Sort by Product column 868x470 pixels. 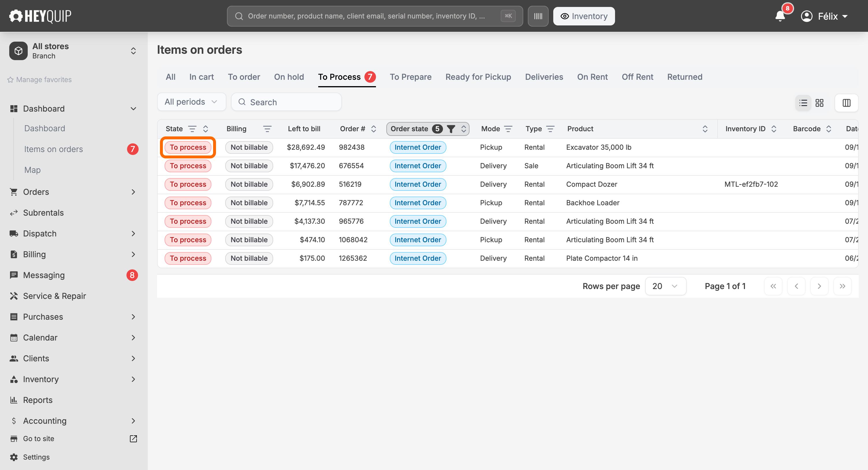(705, 129)
